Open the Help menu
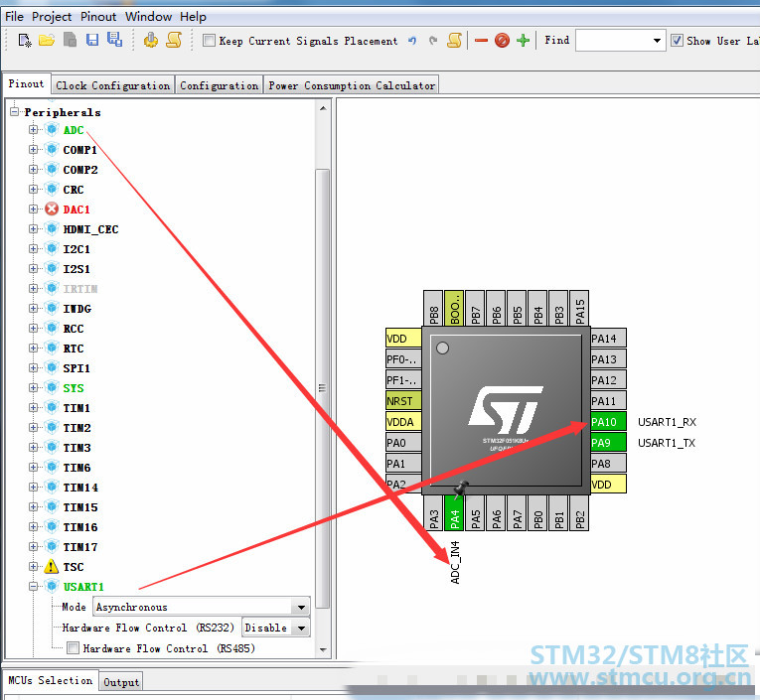This screenshot has height=700, width=760. [x=193, y=17]
